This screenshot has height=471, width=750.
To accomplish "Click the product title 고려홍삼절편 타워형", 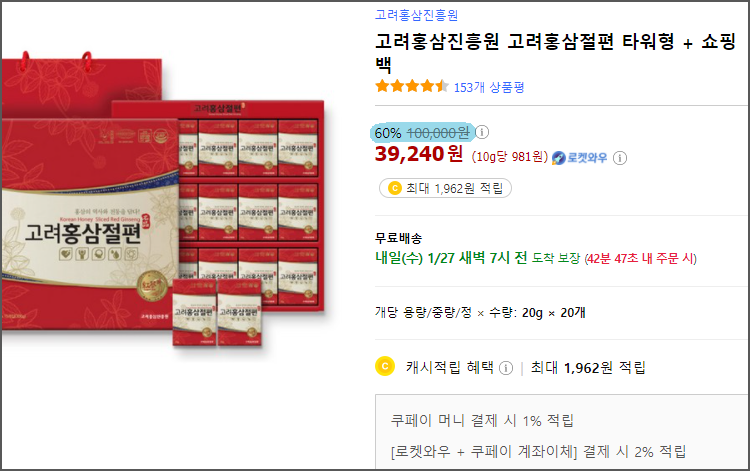I will coord(555,53).
